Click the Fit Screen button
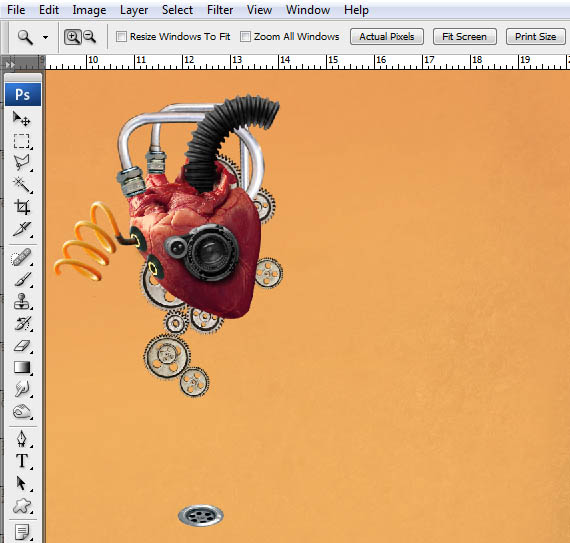This screenshot has width=570, height=543. (465, 37)
